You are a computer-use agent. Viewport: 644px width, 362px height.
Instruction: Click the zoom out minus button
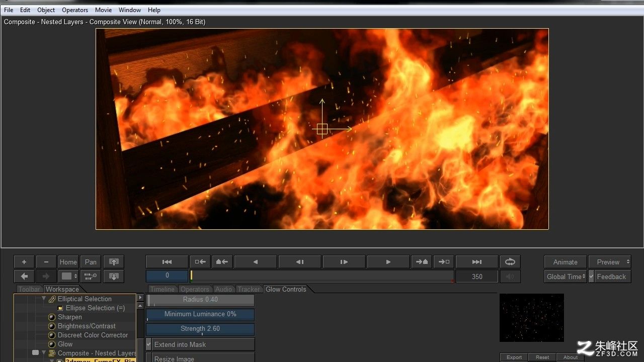coord(46,262)
